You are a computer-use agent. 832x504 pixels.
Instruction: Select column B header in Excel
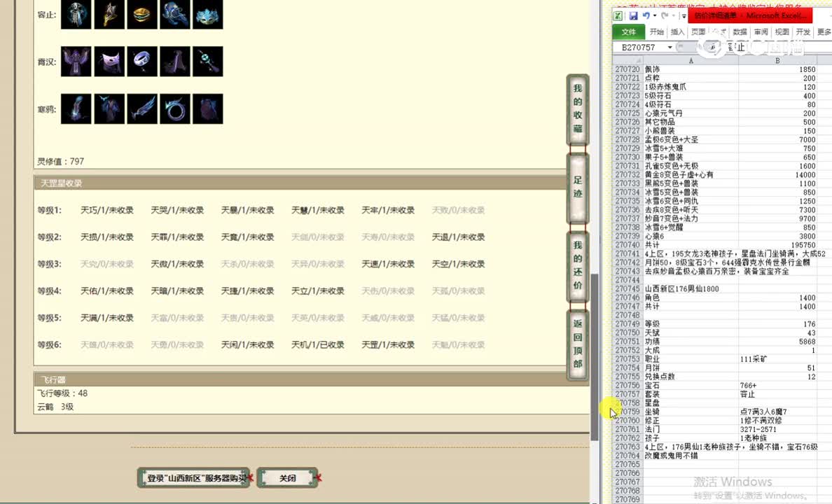[x=777, y=60]
